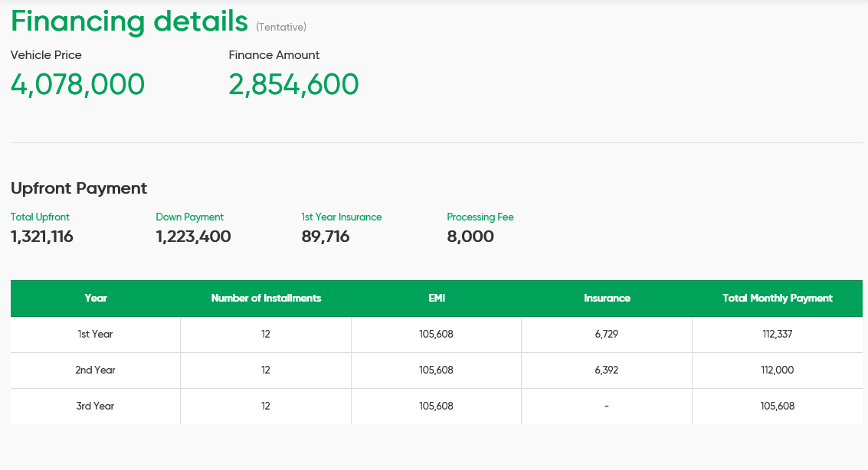Click the 3rd Year total payment 105,608
This screenshot has width=868, height=470.
tap(777, 406)
